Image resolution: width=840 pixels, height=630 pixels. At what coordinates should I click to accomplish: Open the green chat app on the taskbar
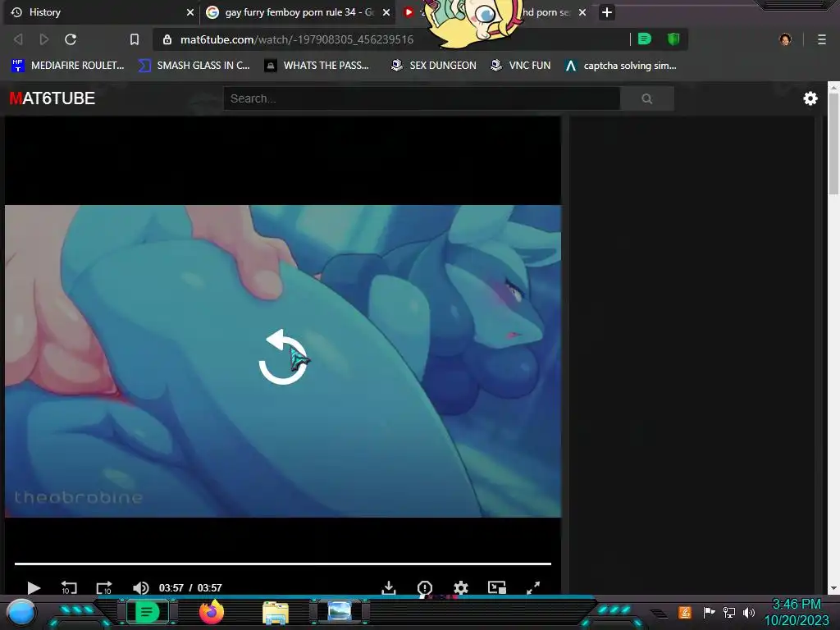click(146, 612)
